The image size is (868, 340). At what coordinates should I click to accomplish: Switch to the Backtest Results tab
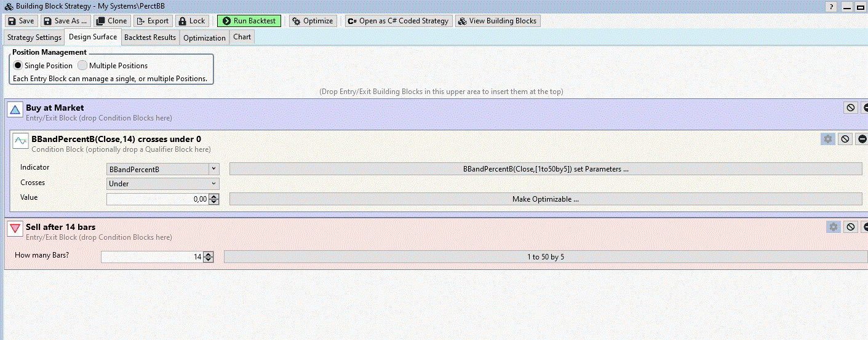(150, 38)
